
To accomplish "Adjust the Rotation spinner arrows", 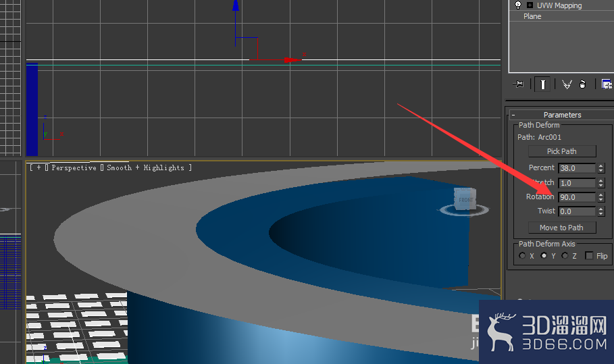I will [601, 197].
